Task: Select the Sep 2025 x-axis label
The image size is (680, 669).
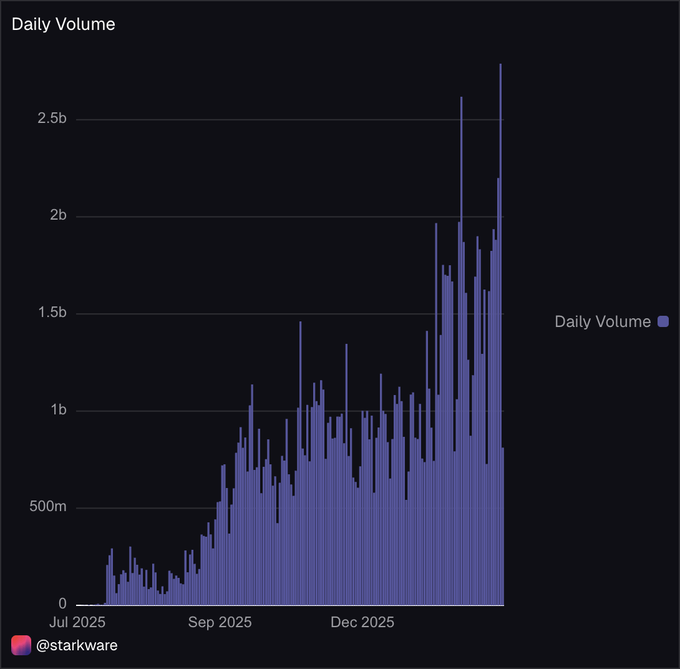Action: tap(220, 623)
